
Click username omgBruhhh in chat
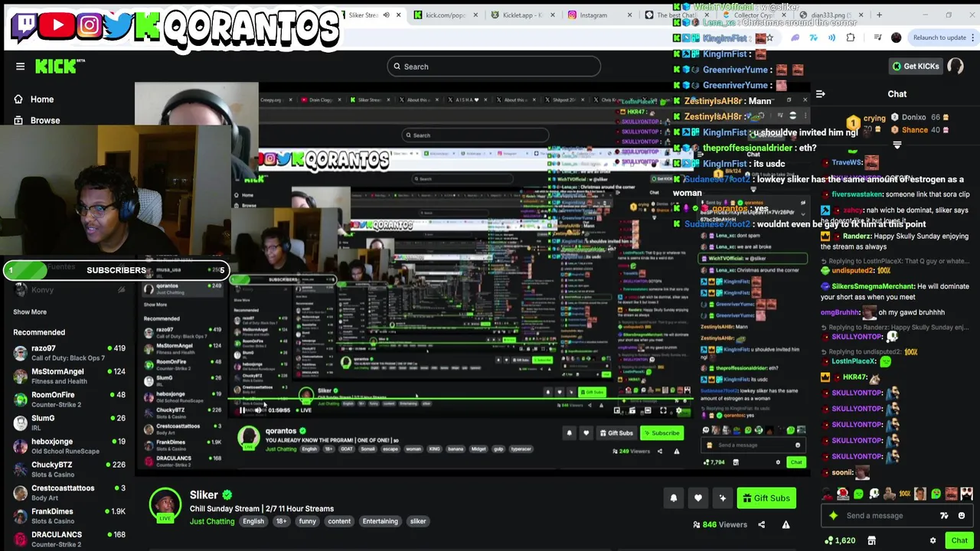[x=841, y=312]
